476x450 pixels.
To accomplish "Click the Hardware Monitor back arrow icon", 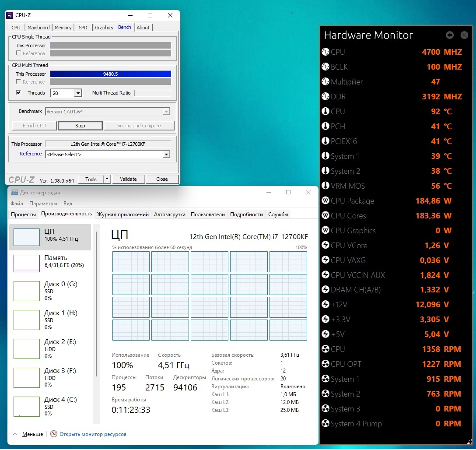I will pyautogui.click(x=450, y=35).
